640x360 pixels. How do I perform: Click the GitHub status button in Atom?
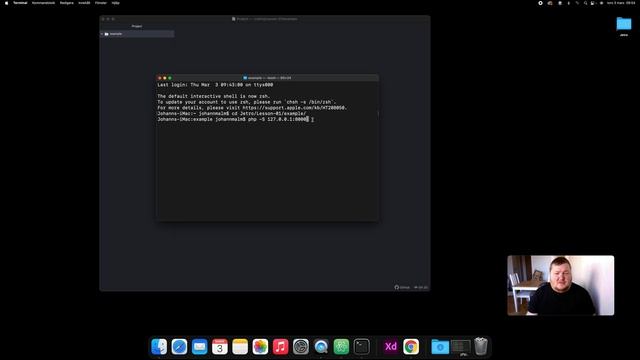point(402,287)
